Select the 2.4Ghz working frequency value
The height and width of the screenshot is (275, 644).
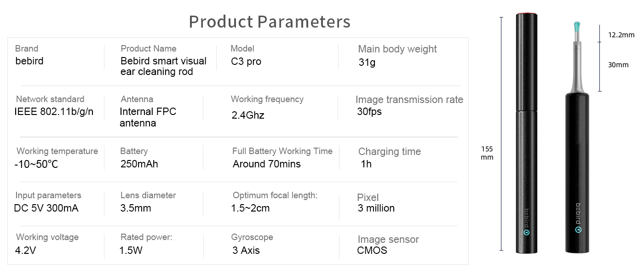pyautogui.click(x=248, y=115)
